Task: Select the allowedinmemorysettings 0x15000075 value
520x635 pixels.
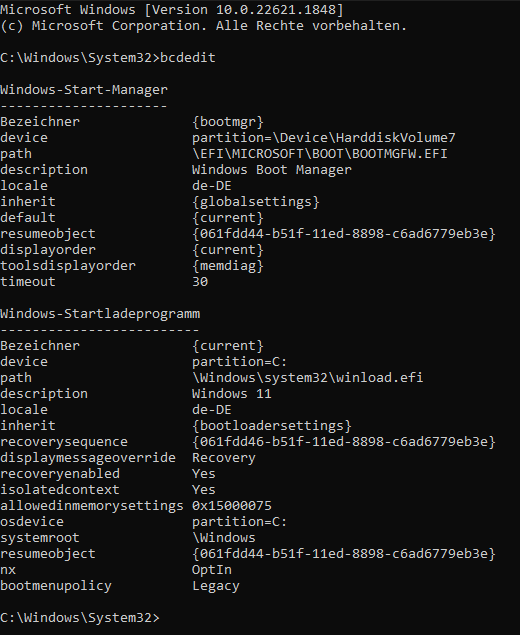Action: [232, 505]
